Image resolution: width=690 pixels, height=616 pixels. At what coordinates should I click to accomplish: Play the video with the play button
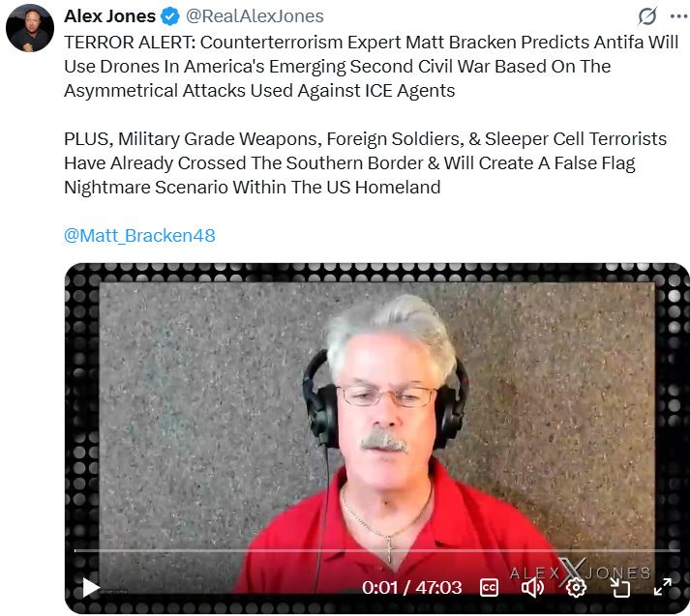click(91, 588)
